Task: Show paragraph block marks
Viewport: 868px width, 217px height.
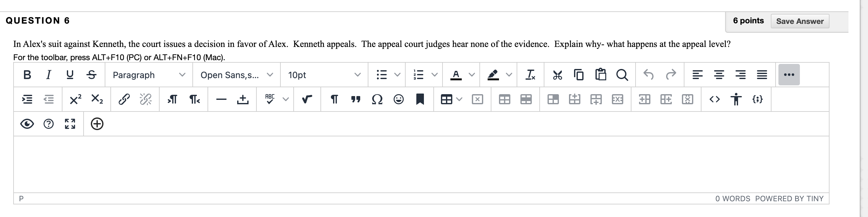Action: pyautogui.click(x=334, y=99)
